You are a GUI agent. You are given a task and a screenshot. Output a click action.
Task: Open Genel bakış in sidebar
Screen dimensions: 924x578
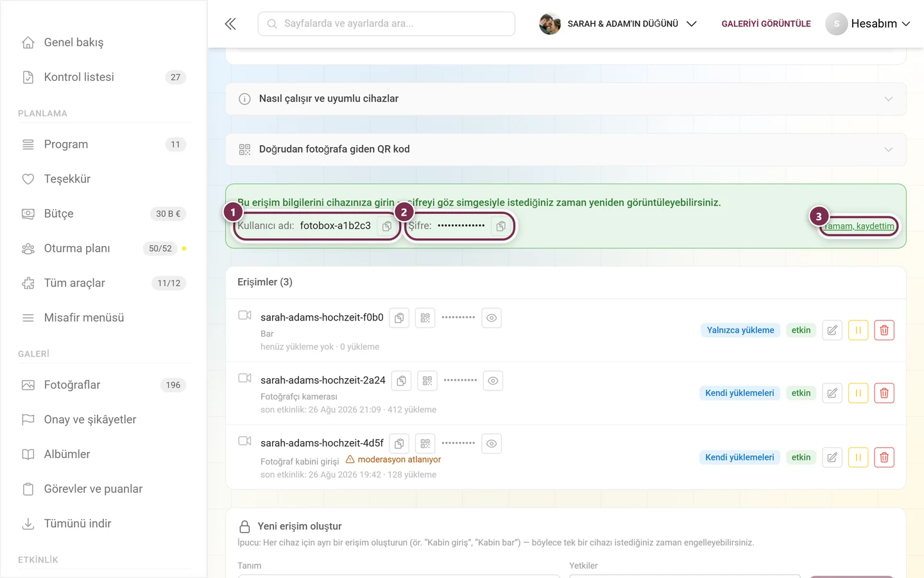[103, 42]
